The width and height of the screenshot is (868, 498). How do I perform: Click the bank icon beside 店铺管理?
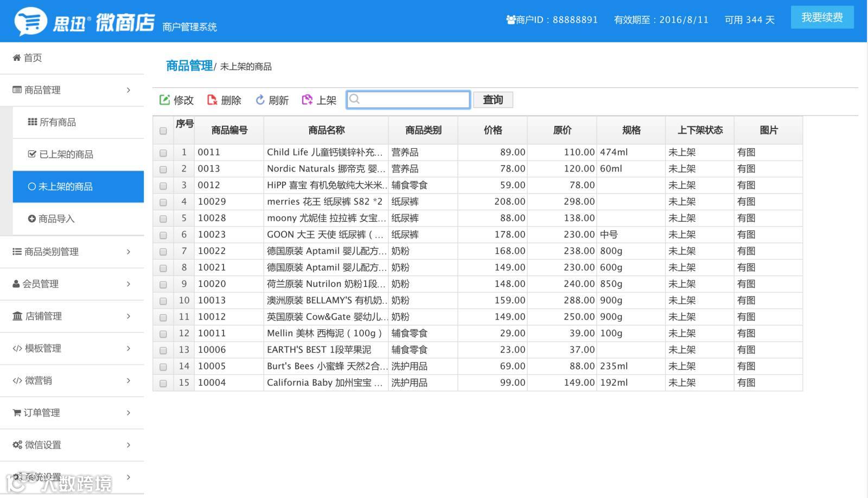point(17,316)
